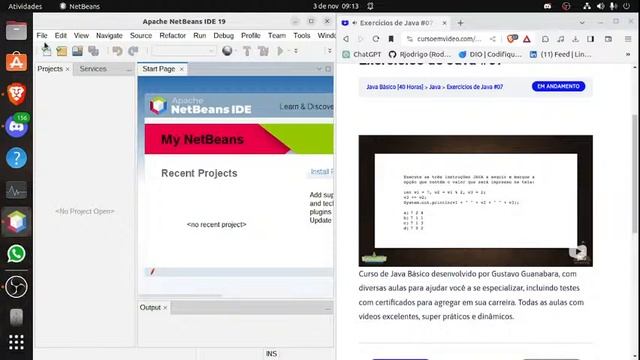Click the Learn & Discover tab on Start Page

point(306,107)
